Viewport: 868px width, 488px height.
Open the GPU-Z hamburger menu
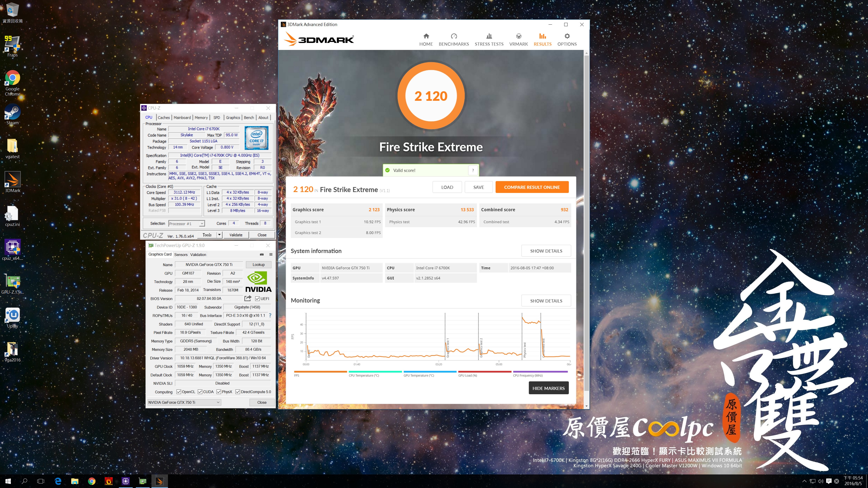[x=271, y=255]
